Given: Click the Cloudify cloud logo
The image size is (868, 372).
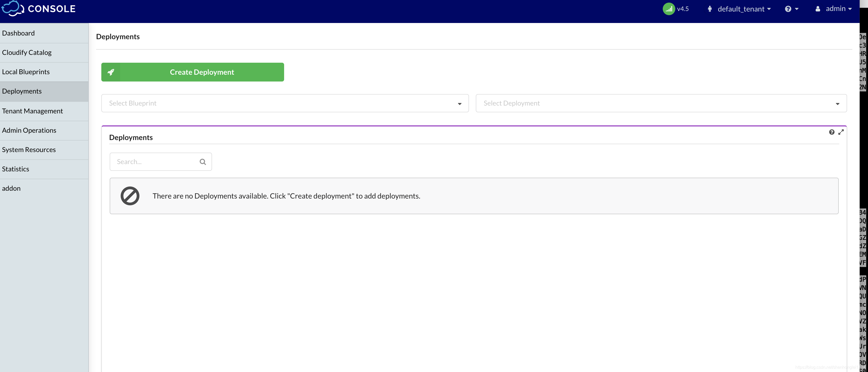Looking at the screenshot, I should click(x=13, y=8).
